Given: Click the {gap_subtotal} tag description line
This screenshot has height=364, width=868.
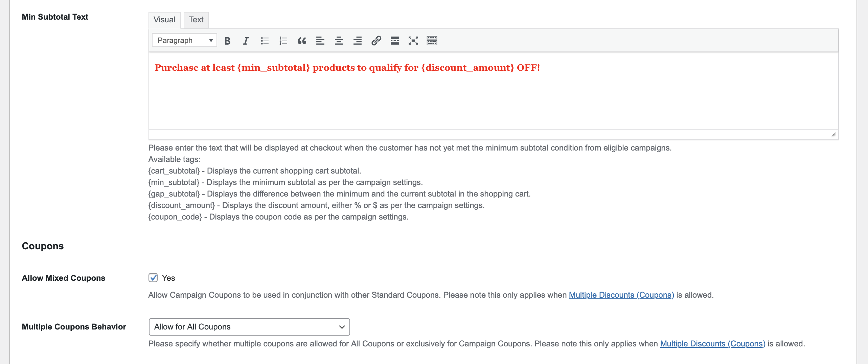Looking at the screenshot, I should pyautogui.click(x=339, y=194).
